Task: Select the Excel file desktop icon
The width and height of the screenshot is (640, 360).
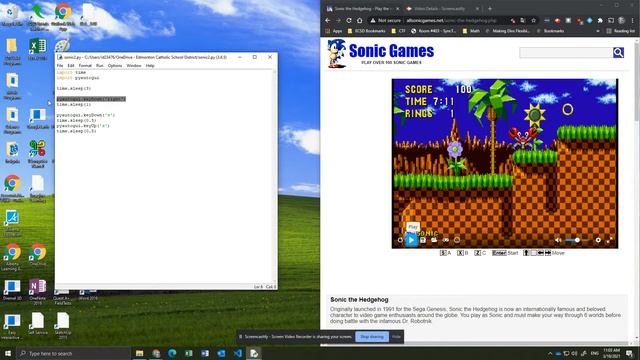Action: pos(38,50)
